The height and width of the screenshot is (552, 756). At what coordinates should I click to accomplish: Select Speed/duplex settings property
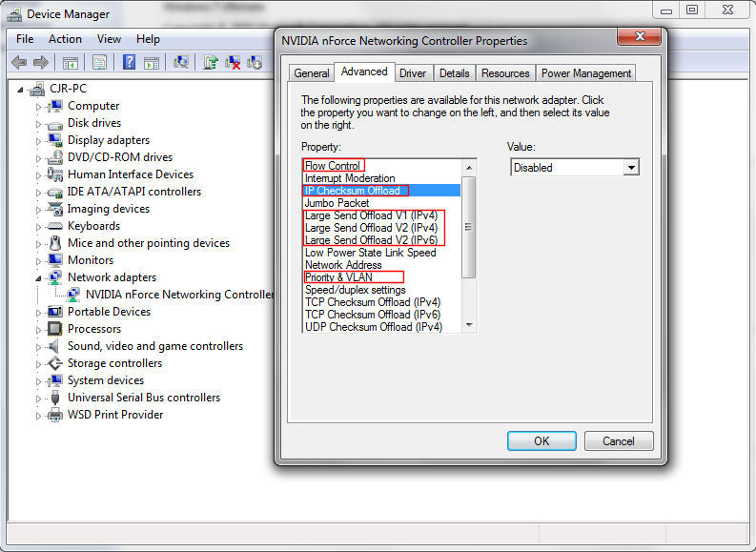[355, 290]
